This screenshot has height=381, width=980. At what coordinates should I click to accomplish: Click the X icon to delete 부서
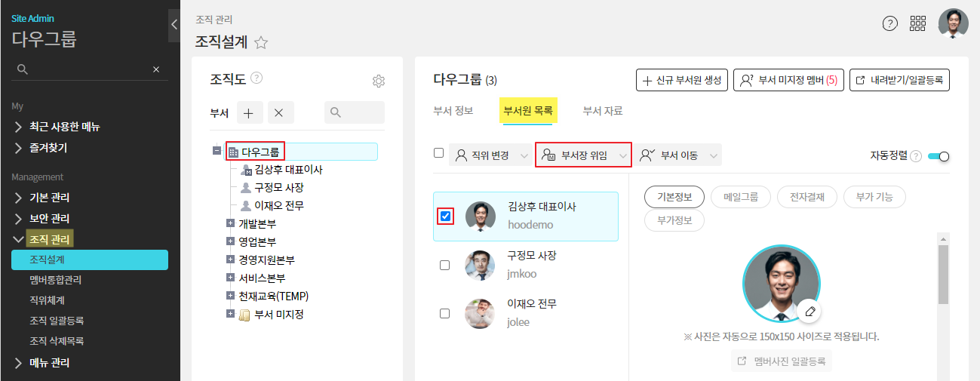click(x=278, y=112)
